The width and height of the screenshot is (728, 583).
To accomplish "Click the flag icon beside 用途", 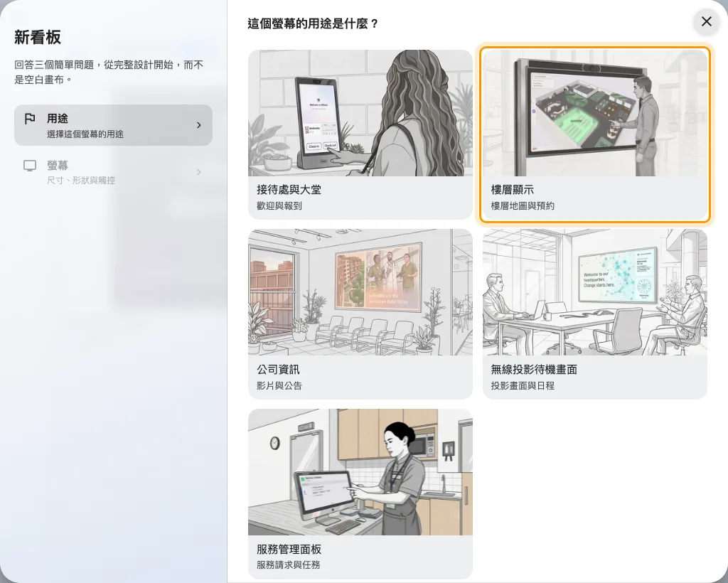I will (x=30, y=119).
